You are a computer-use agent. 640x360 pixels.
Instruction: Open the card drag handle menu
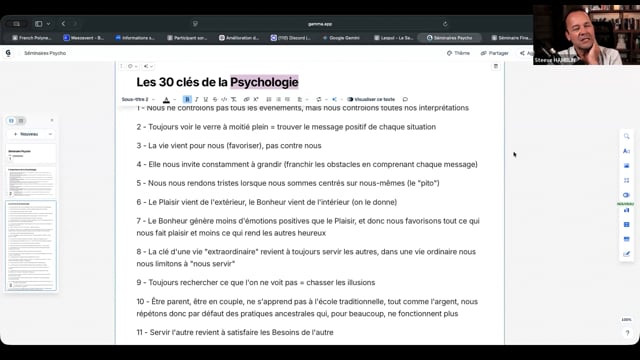(121, 66)
